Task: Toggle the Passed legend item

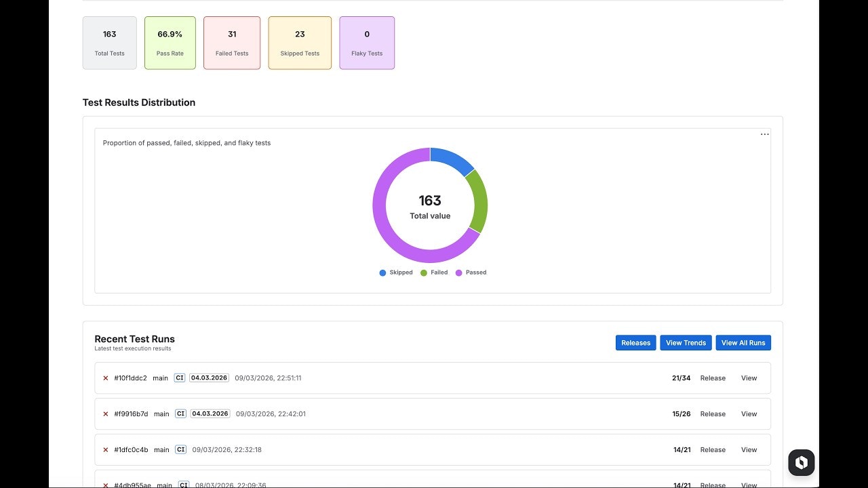Action: tap(471, 272)
